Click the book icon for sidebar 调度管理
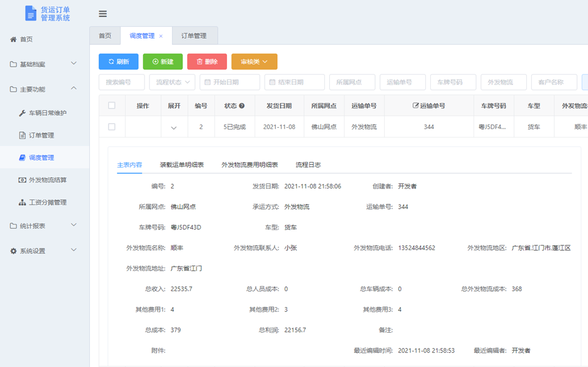588x367 pixels. point(22,157)
